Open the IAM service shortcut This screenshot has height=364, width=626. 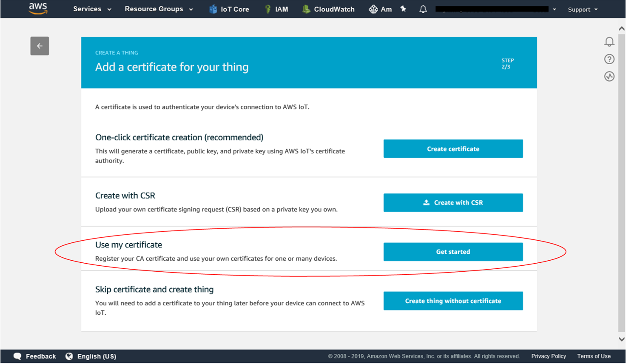click(x=277, y=9)
